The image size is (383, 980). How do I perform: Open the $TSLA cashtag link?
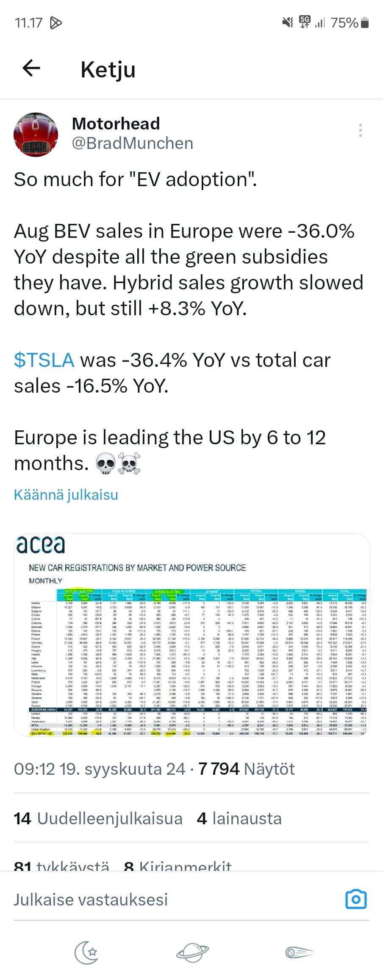tap(44, 360)
